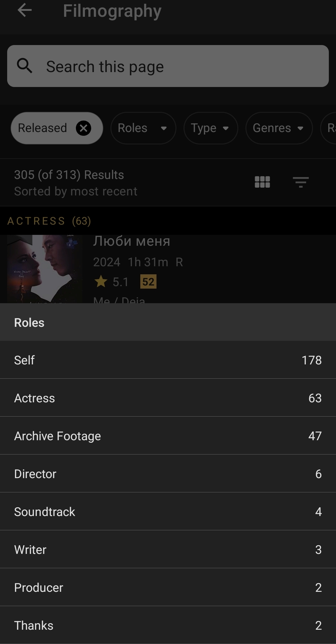This screenshot has width=336, height=644.
Task: Expand the Genres filter dropdown
Action: pos(279,128)
